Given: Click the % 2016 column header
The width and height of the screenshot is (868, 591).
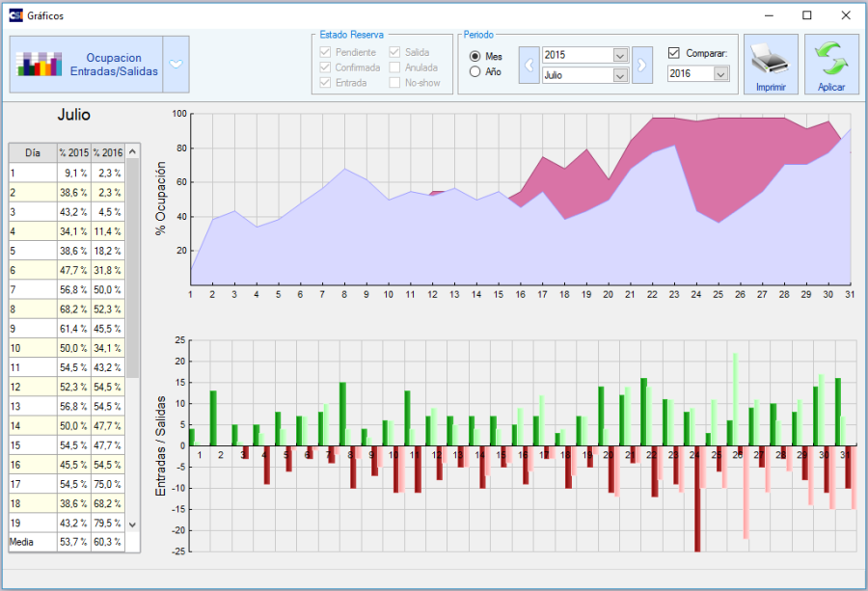Looking at the screenshot, I should (x=108, y=152).
